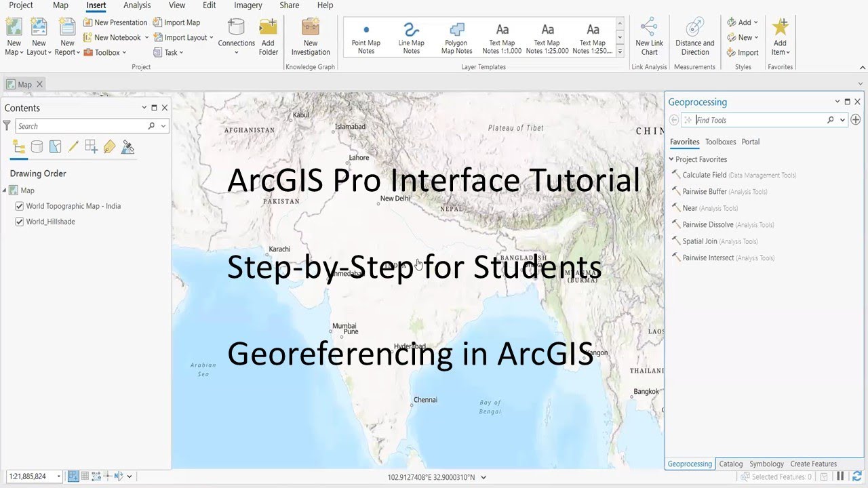Screen dimensions: 868x488
Task: Open the Connections tool
Action: [236, 37]
